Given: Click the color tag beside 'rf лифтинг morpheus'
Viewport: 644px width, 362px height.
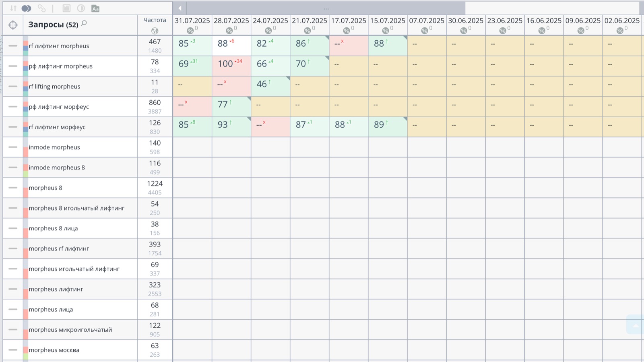Looking at the screenshot, I should (x=26, y=46).
